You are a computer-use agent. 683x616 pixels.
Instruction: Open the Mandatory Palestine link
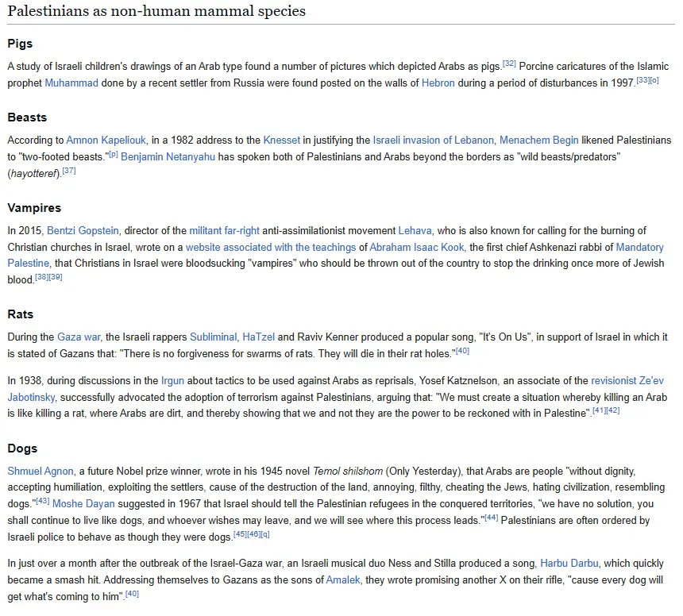[639, 247]
